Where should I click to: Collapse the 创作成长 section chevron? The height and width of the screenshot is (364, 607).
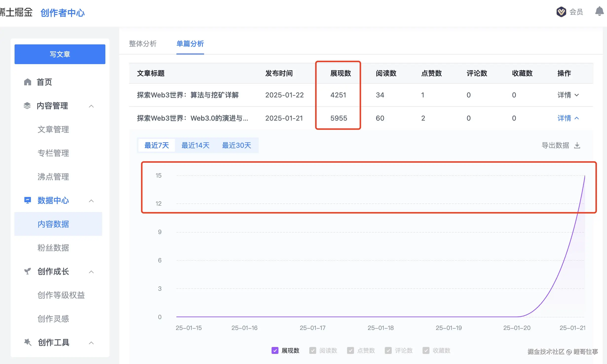(x=92, y=272)
